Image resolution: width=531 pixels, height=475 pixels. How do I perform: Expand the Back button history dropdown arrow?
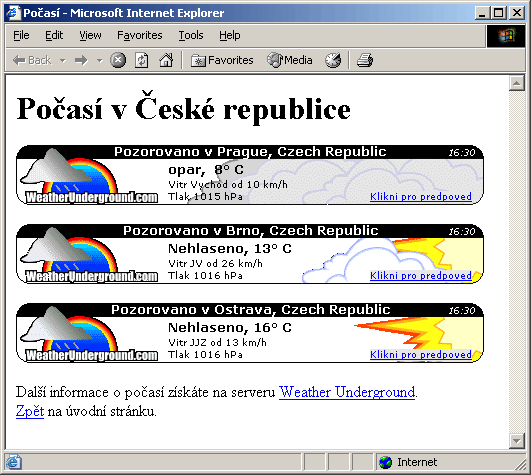(x=62, y=61)
